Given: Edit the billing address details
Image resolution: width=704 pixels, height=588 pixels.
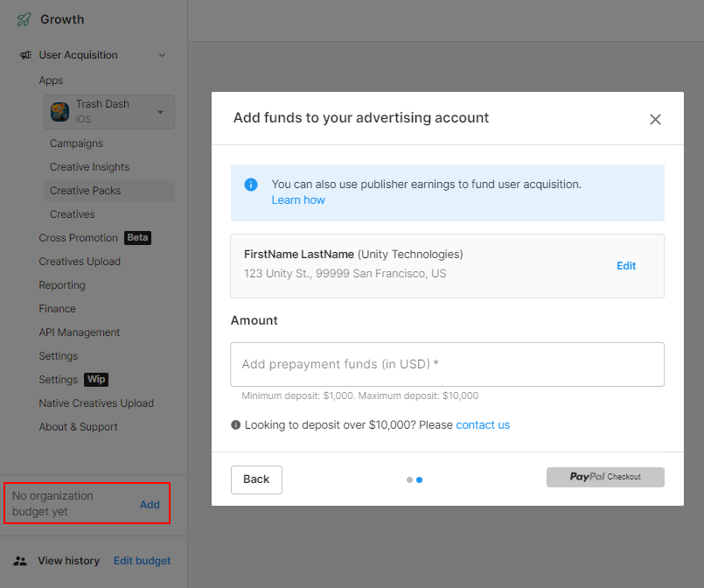Looking at the screenshot, I should coord(626,266).
